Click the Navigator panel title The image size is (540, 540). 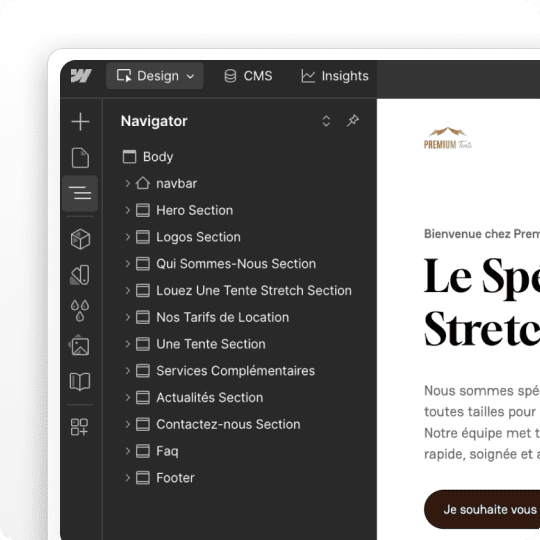pos(154,121)
